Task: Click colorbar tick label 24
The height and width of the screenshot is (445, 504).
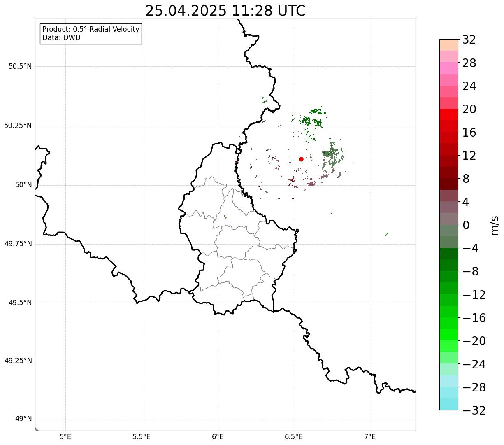Action: 469,86
